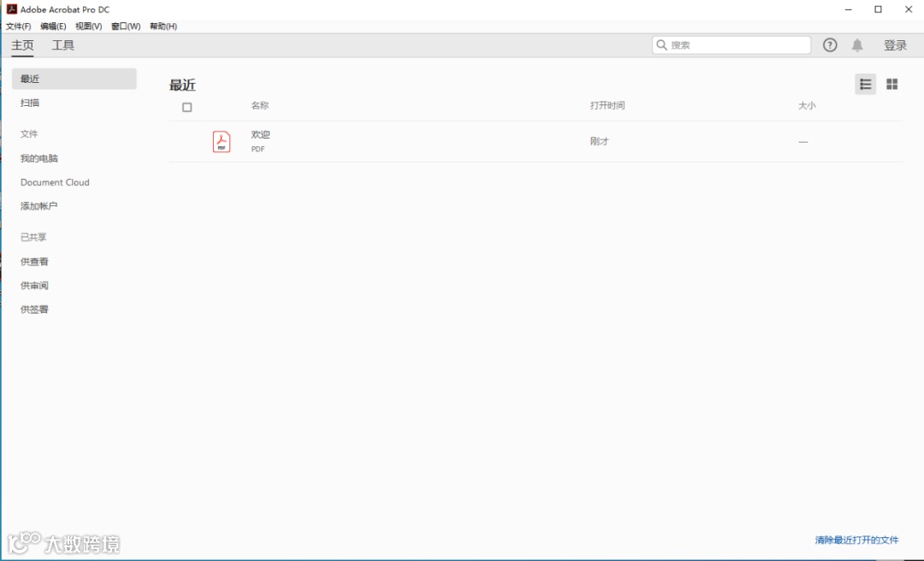Open the help question mark icon
The image size is (924, 561).
coord(830,44)
